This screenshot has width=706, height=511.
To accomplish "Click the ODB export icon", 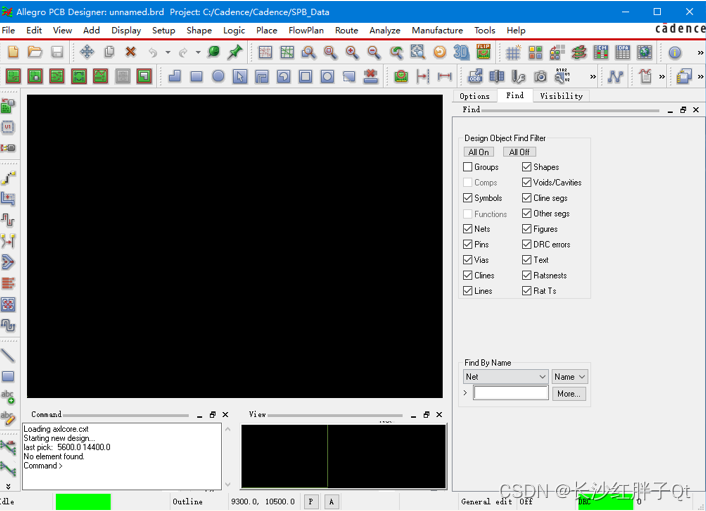I will 475,76.
